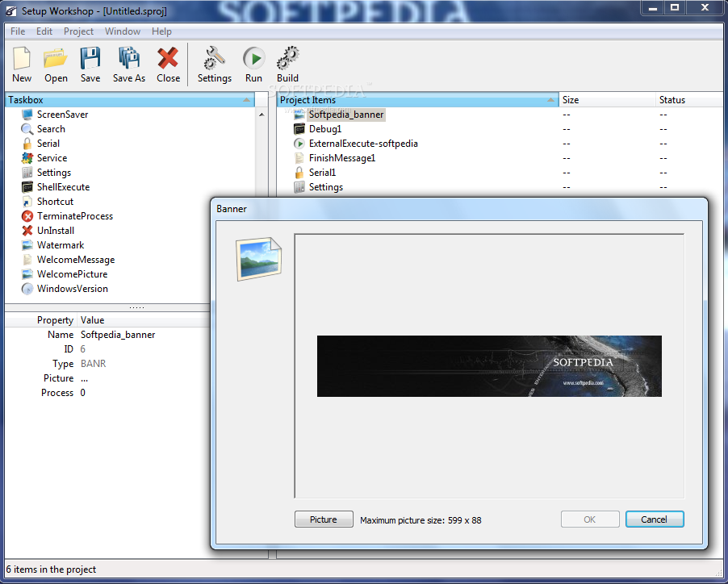728x584 pixels.
Task: Click the Type value BANR
Action: 94,364
